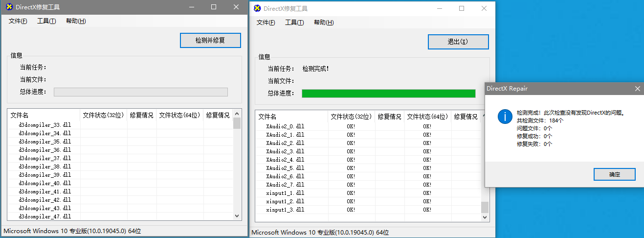Click 问题文件: 0个 text in dialog

click(534, 128)
